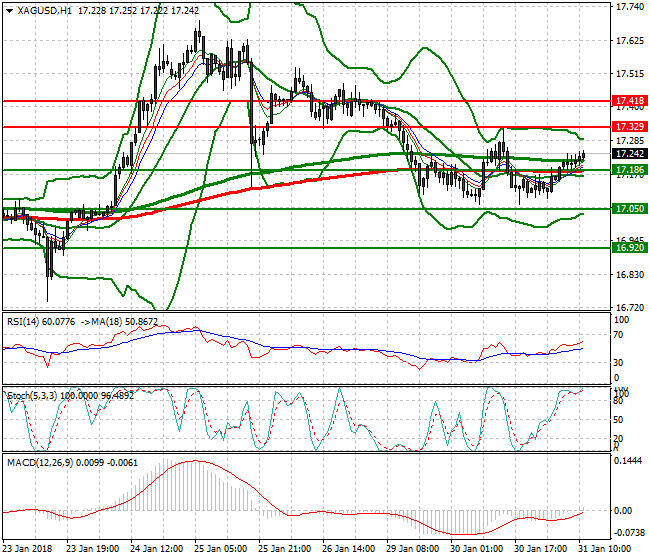650x560 pixels.
Task: Click the 26 Jan 14:00 time label
Action: click(x=349, y=549)
